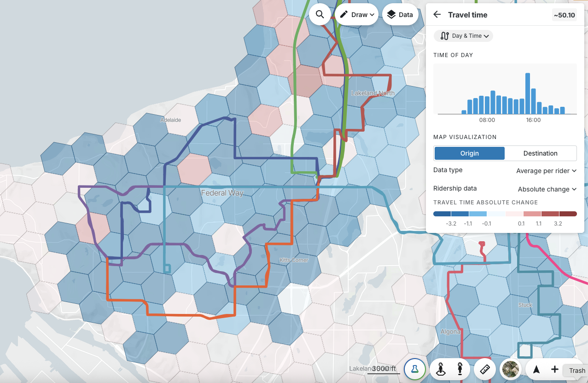
Task: Go back using the Travel time arrow
Action: click(437, 15)
